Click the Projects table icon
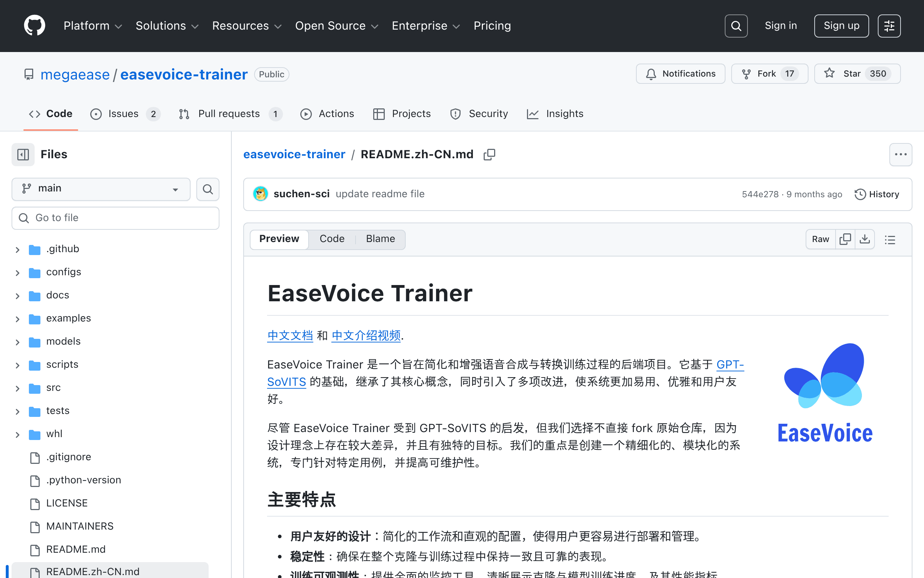 click(379, 114)
